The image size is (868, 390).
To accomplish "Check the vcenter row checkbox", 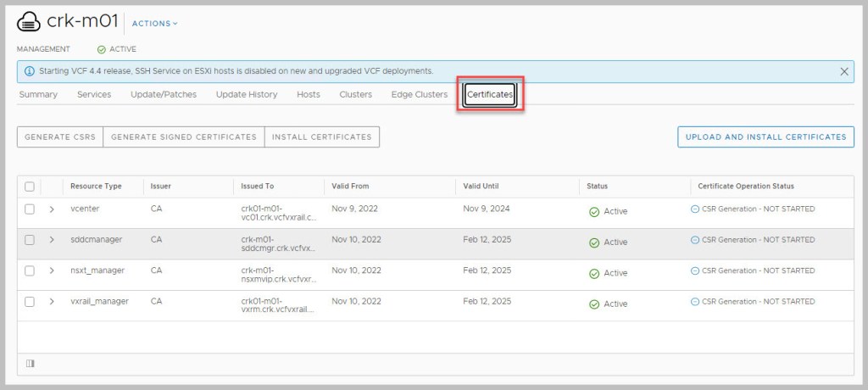I will pos(30,209).
